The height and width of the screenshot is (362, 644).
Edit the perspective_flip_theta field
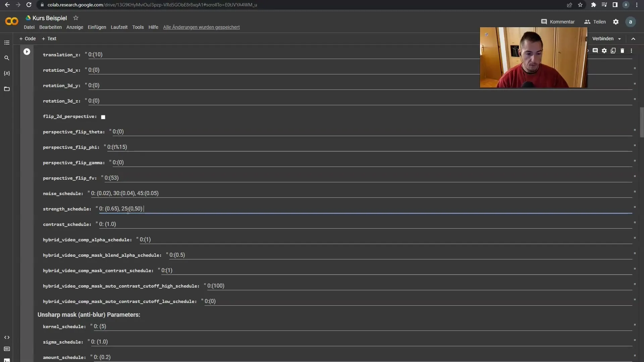(x=372, y=132)
